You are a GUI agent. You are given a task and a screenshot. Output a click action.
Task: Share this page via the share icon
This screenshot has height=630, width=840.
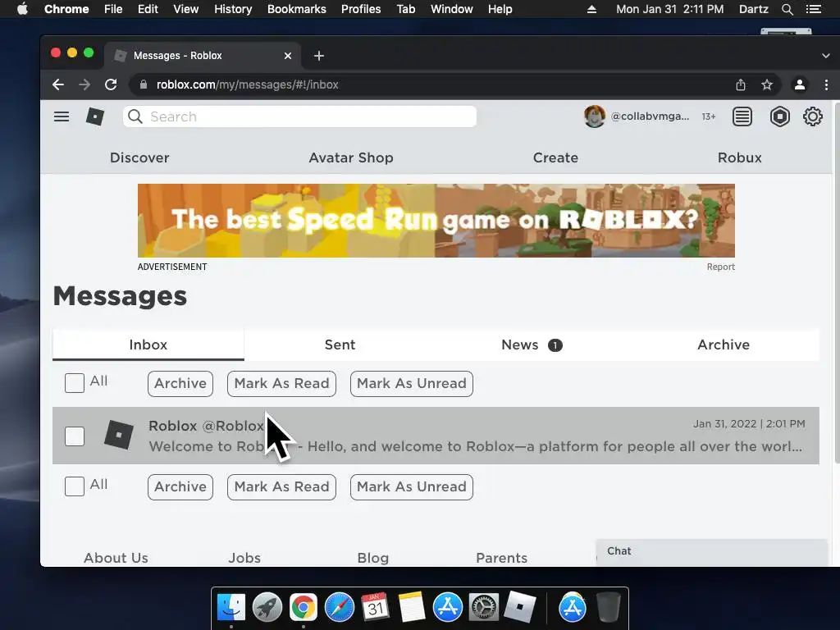pyautogui.click(x=741, y=84)
